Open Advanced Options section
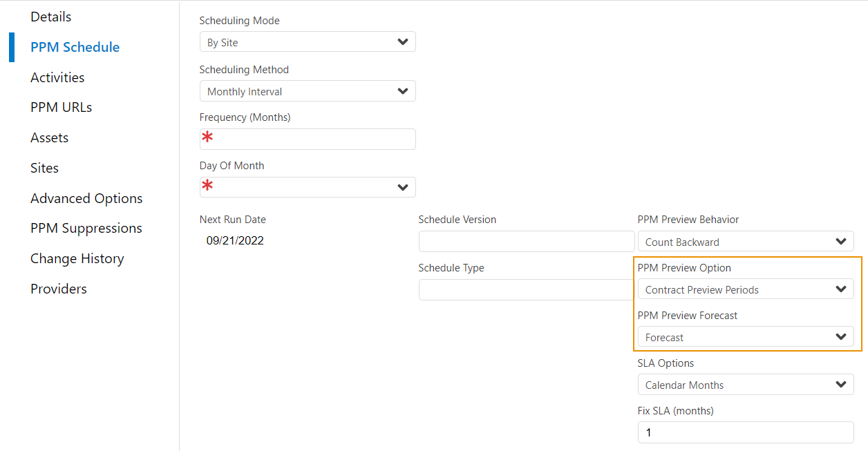This screenshot has width=868, height=451. 86,198
